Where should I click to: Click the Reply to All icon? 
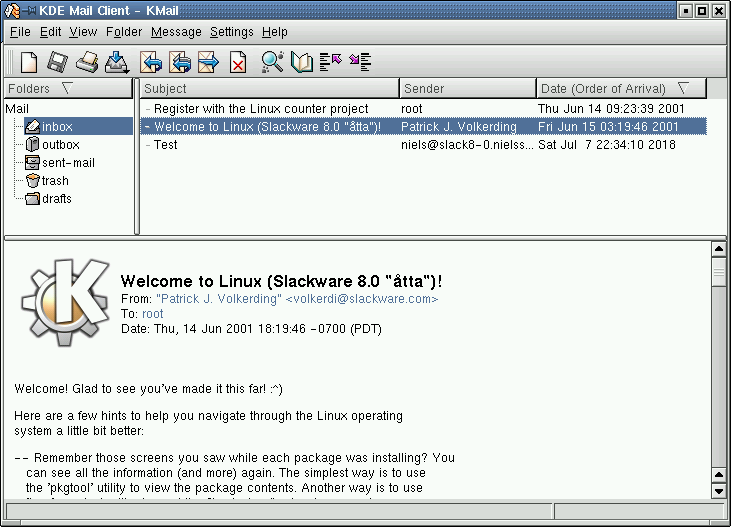(x=180, y=63)
